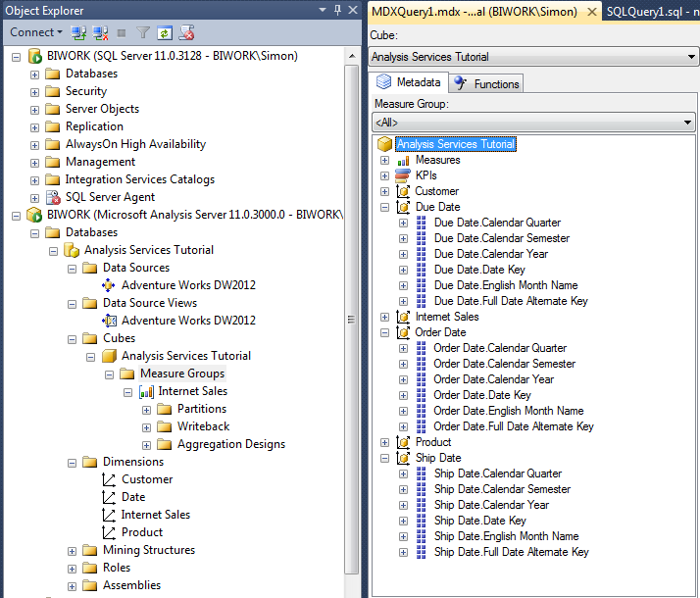Select the Aggregation Designs folder
Viewport: 700px width, 598px height.
pos(231,444)
